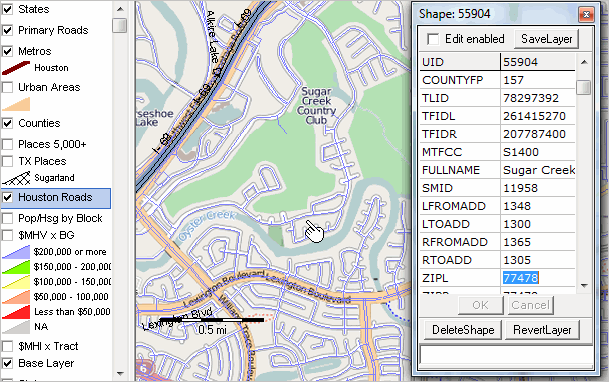Enable the Edit enabled checkbox
This screenshot has width=609, height=382.
coord(433,39)
